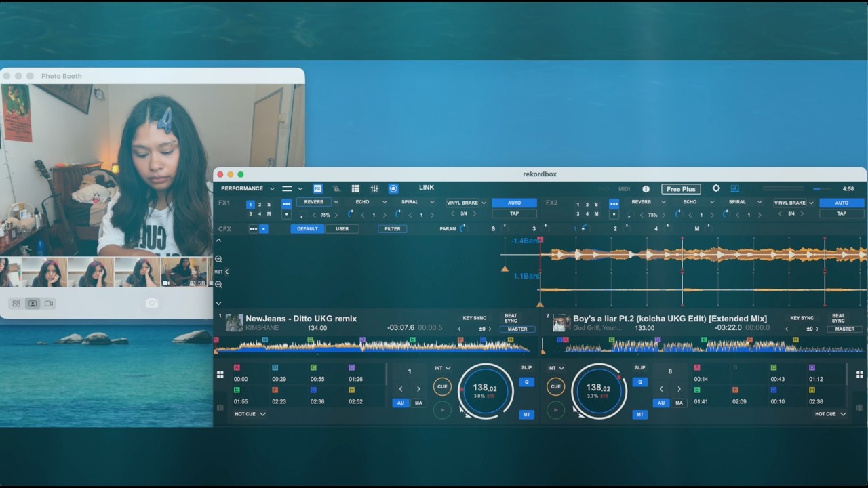This screenshot has width=868, height=488.
Task: Select Photo Booth single photo mode
Action: pyautogui.click(x=32, y=303)
